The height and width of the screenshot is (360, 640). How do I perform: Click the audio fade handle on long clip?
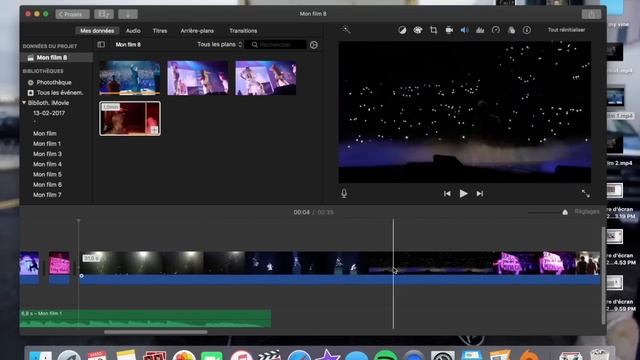point(82,276)
